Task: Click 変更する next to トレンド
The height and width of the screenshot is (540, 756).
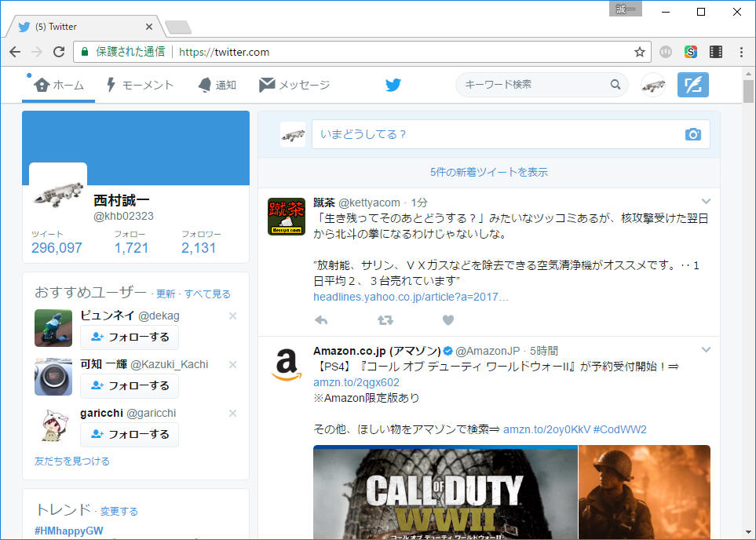Action: coord(119,511)
